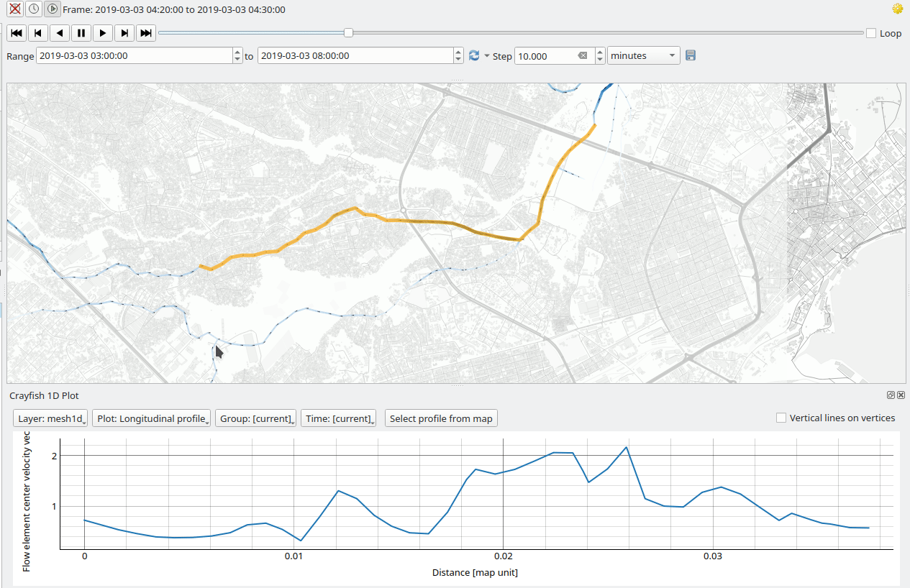Enable the Loop checkbox
910x588 pixels.
pyautogui.click(x=871, y=33)
